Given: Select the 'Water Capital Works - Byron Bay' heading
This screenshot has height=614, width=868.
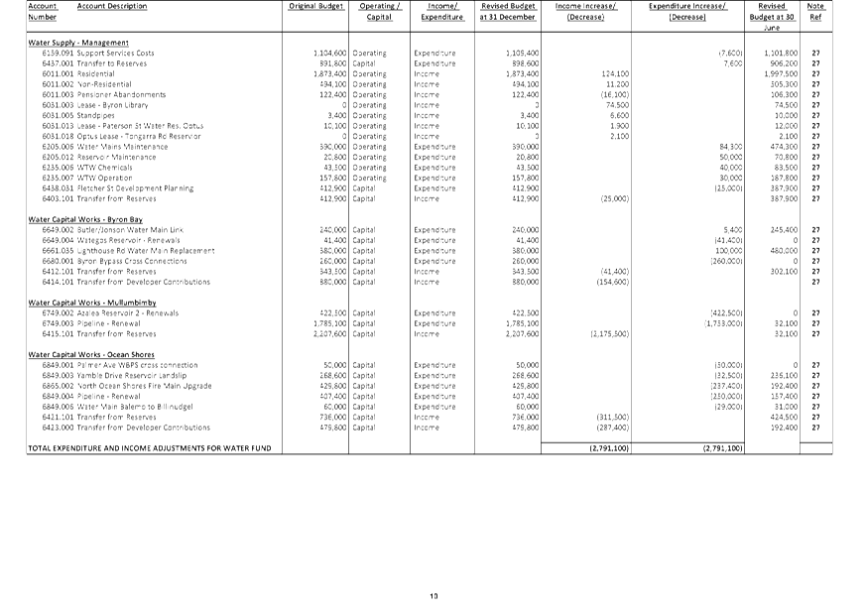Looking at the screenshot, I should [85, 219].
